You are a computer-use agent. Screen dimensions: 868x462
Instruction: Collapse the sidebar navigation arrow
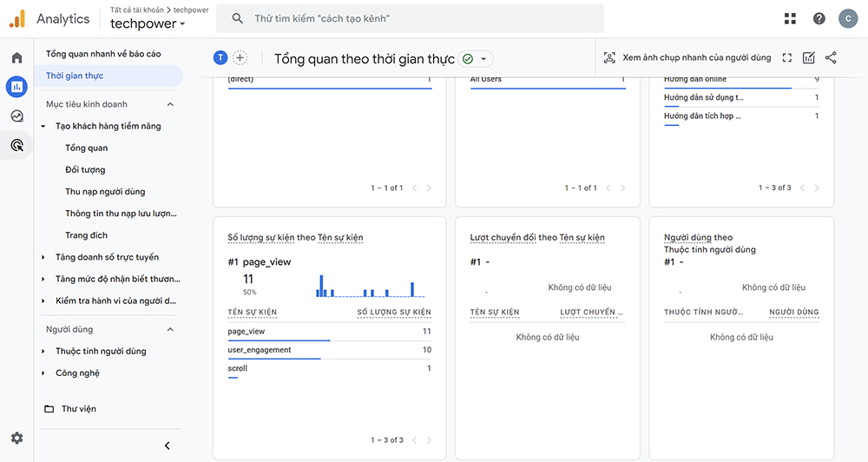pos(167,445)
